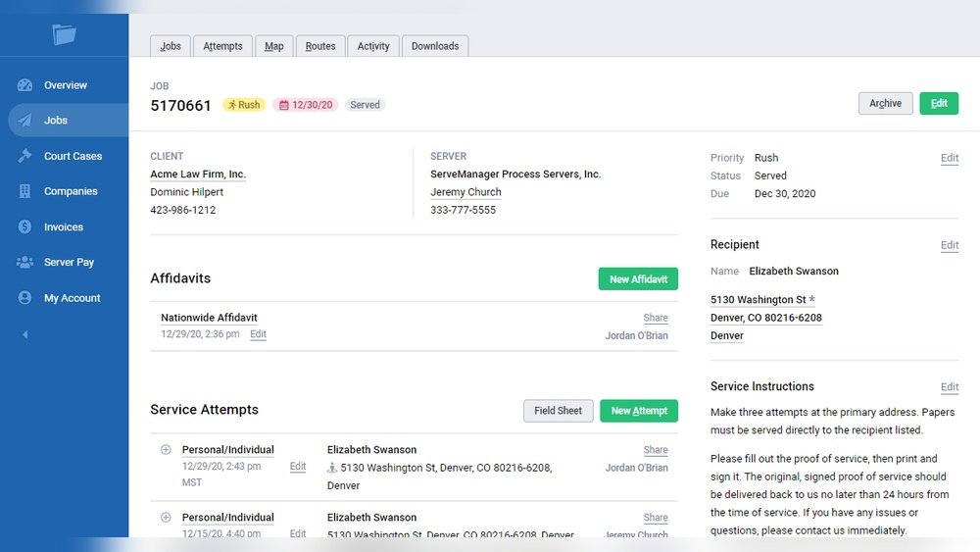Go to the Routes tab

coord(320,46)
